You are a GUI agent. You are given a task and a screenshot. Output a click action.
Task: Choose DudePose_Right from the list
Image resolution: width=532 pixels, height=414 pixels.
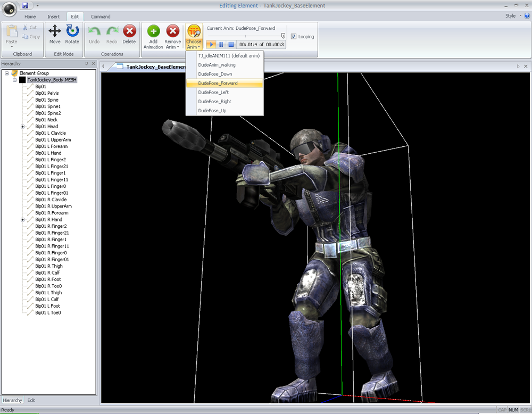[x=225, y=102]
